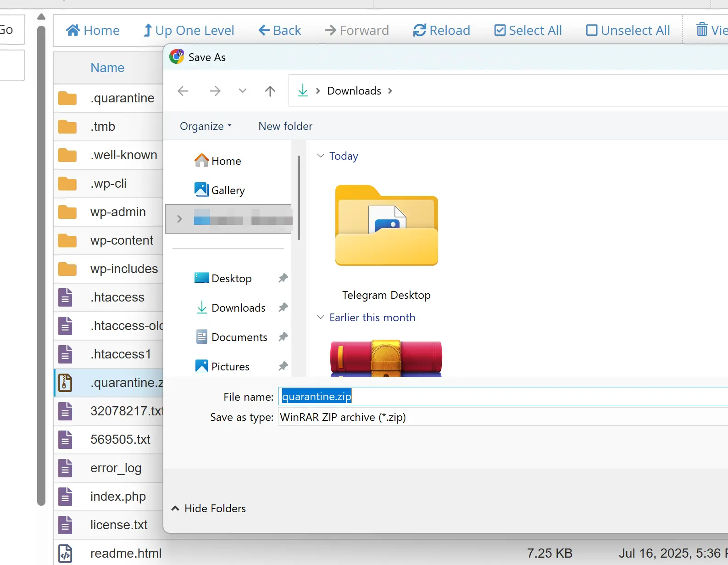Click the Home icon in file manager toolbar
728x565 pixels.
point(73,30)
